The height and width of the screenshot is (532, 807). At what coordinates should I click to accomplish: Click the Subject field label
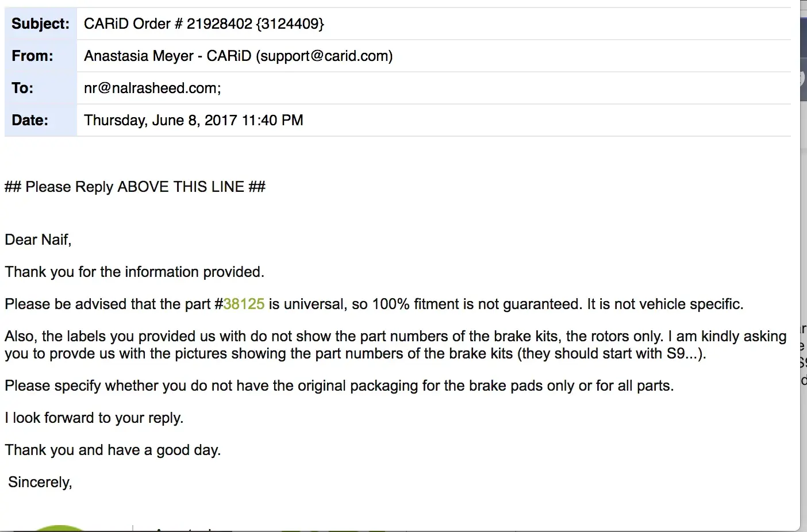[40, 24]
